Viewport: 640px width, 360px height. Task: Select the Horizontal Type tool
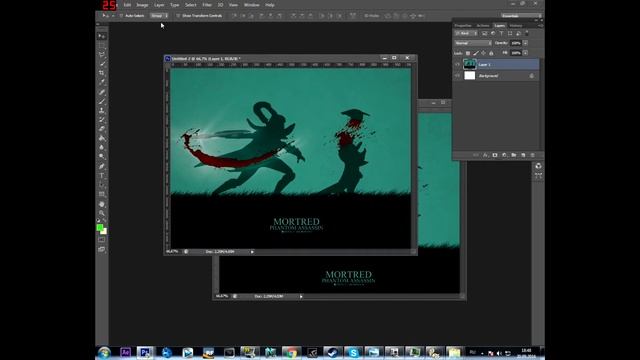coord(102,176)
